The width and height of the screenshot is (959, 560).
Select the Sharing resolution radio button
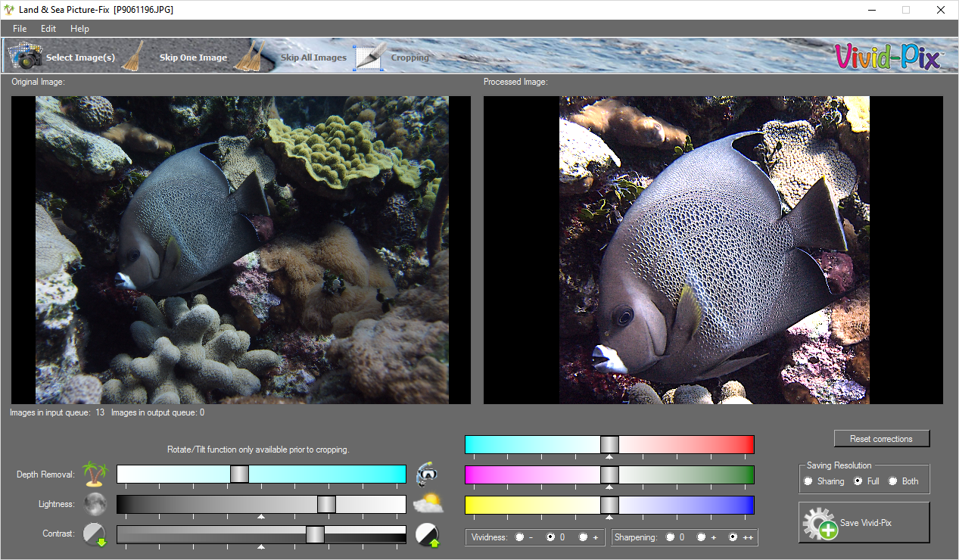(x=808, y=481)
